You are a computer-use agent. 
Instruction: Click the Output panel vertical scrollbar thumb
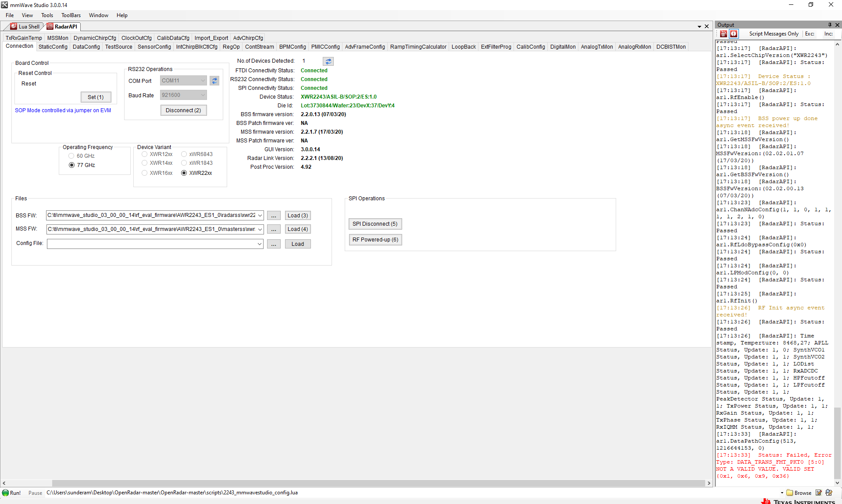click(837, 443)
